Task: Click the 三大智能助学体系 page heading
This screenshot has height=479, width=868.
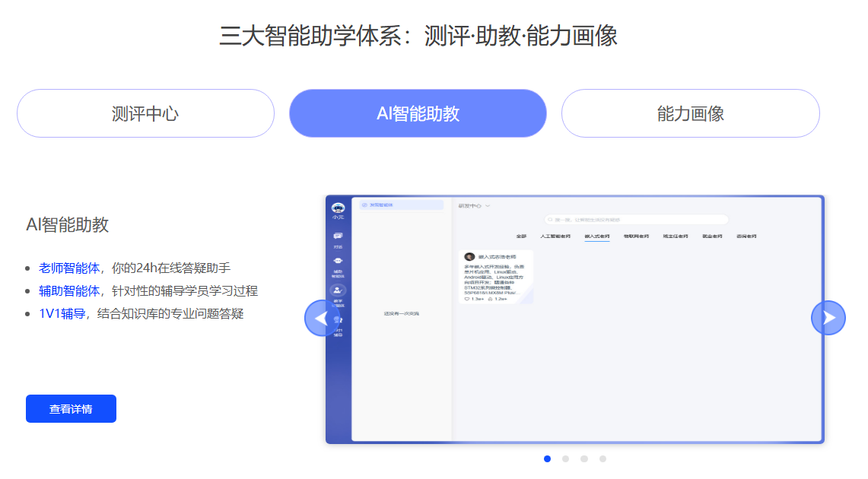Action: click(x=418, y=36)
